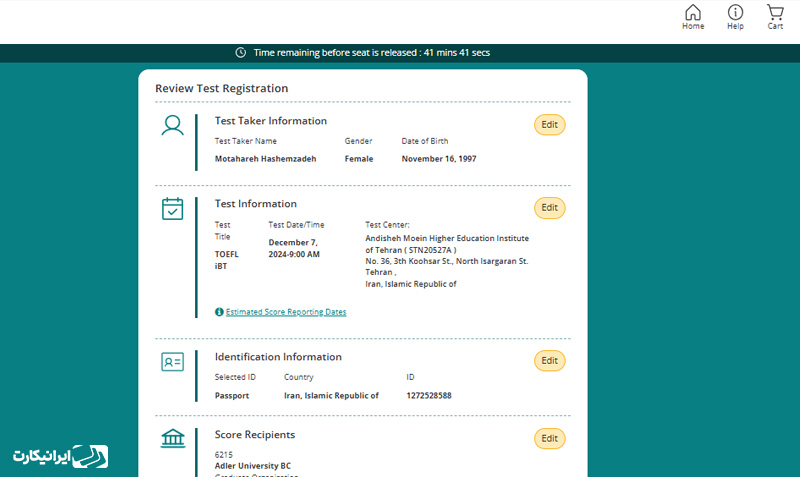This screenshot has width=800, height=477.
Task: Click the Score Recipients heading
Action: click(255, 435)
